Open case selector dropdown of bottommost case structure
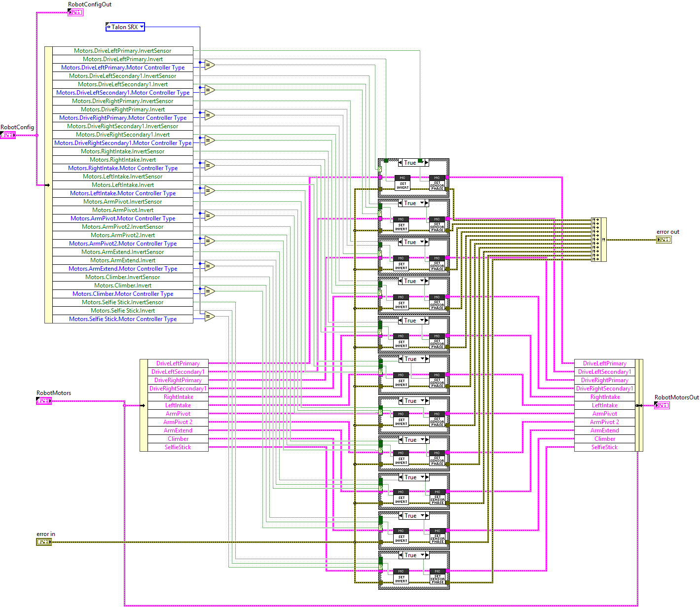Image resolution: width=700 pixels, height=607 pixels. click(x=422, y=555)
